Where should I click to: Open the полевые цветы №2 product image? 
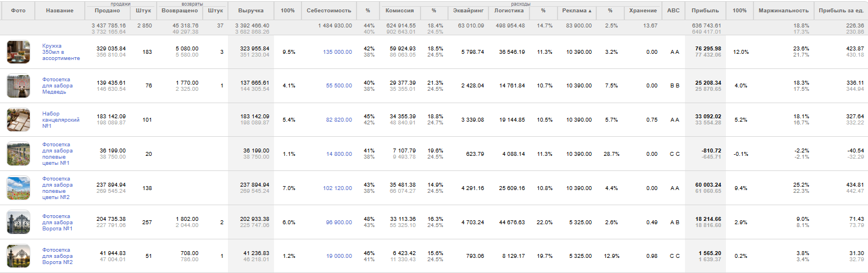(18, 188)
